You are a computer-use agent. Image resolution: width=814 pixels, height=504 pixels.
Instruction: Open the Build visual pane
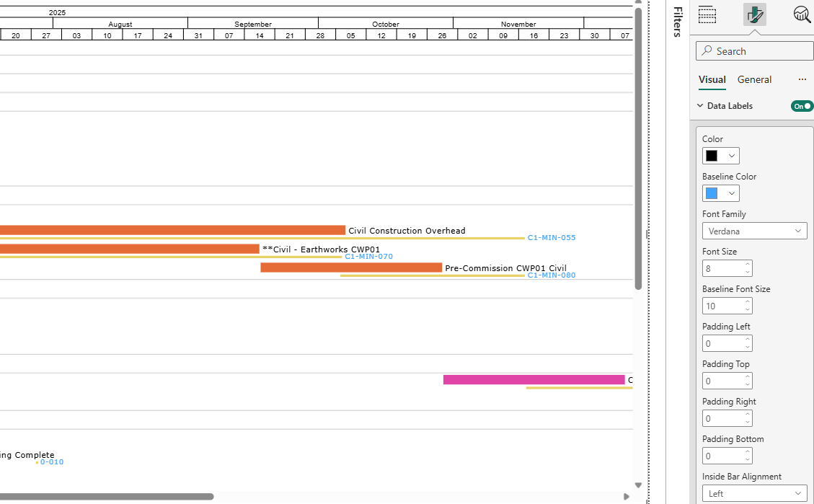707,14
